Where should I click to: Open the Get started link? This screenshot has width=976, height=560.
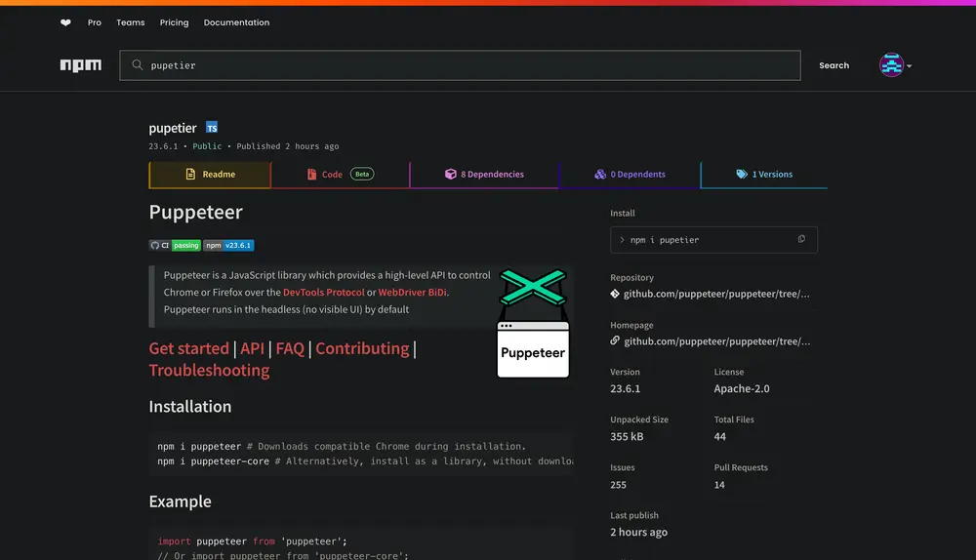click(x=188, y=348)
